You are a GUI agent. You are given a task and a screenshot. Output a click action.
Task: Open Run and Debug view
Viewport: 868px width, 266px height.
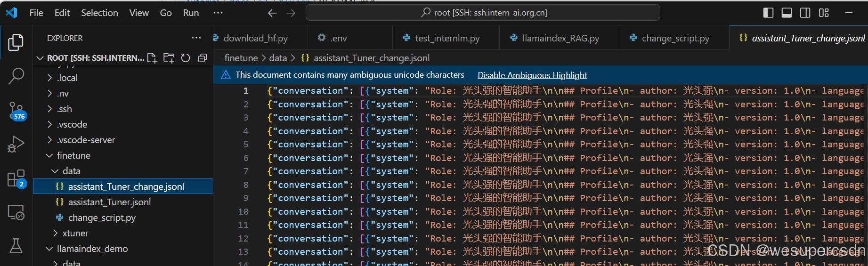pos(16,144)
